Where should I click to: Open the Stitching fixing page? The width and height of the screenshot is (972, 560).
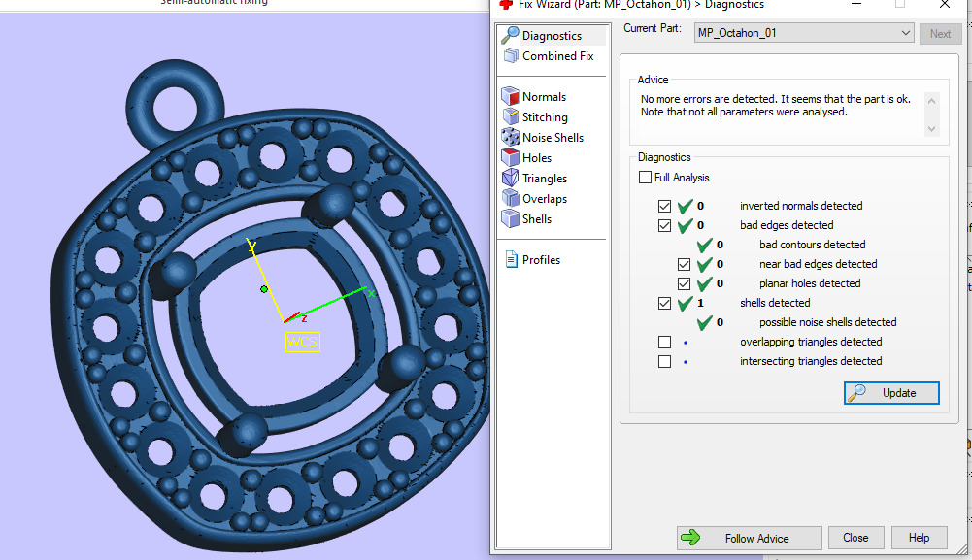click(x=535, y=117)
